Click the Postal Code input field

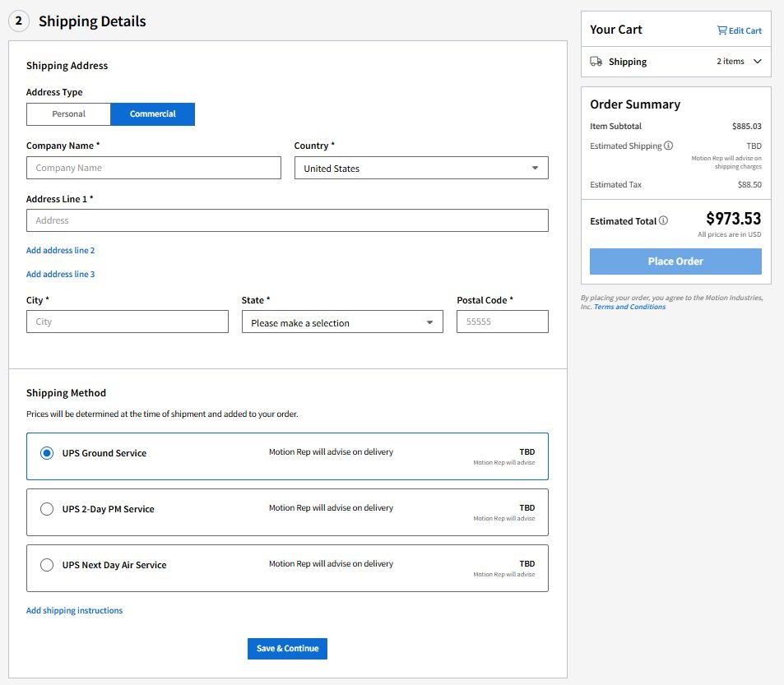502,322
